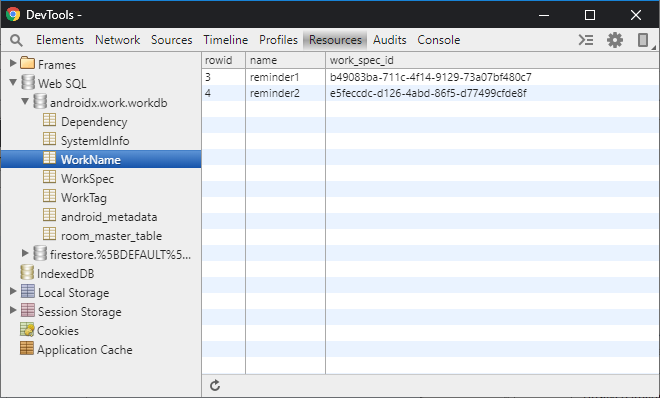660x398 pixels.
Task: Select the Dependency table
Action: 94,122
